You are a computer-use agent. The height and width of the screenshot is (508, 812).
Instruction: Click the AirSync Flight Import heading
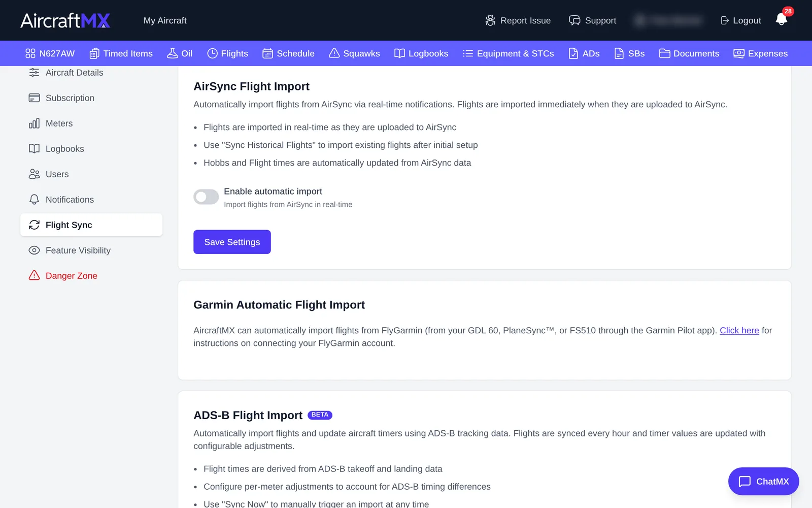pyautogui.click(x=251, y=86)
